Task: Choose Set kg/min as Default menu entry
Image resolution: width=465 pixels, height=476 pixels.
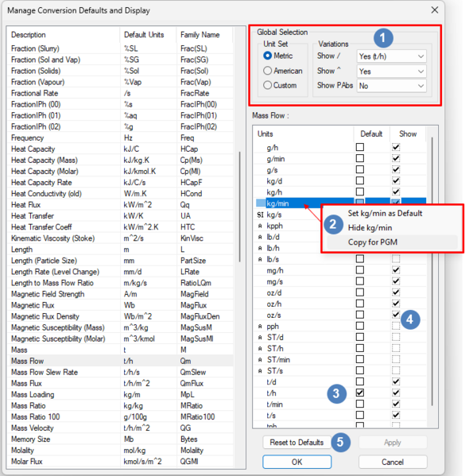Action: 385,213
